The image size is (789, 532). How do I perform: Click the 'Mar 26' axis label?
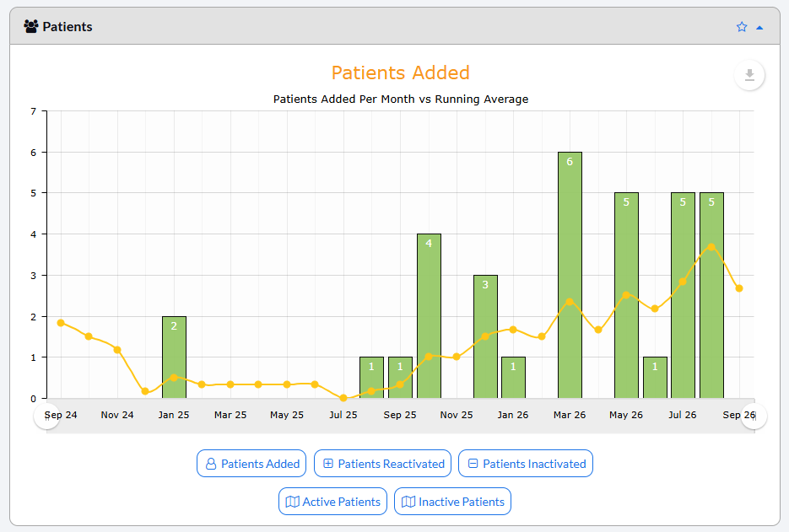(x=570, y=415)
